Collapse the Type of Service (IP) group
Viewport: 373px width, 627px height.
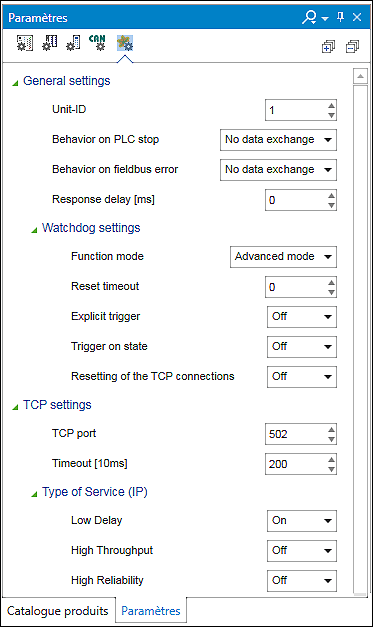[34, 494]
